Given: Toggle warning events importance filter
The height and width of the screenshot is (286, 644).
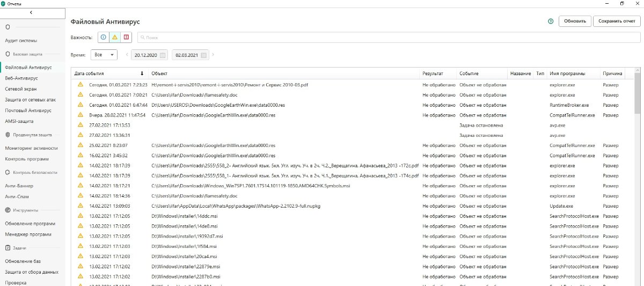Looking at the screenshot, I should click(x=114, y=38).
